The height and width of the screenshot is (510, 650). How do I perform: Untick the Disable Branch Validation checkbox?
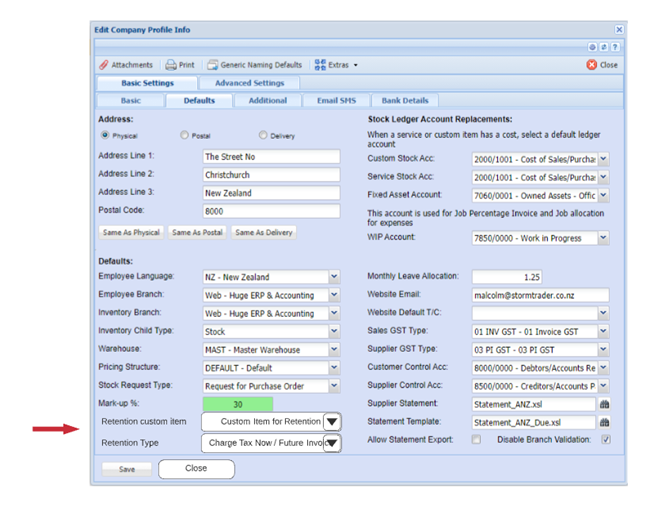[606, 440]
